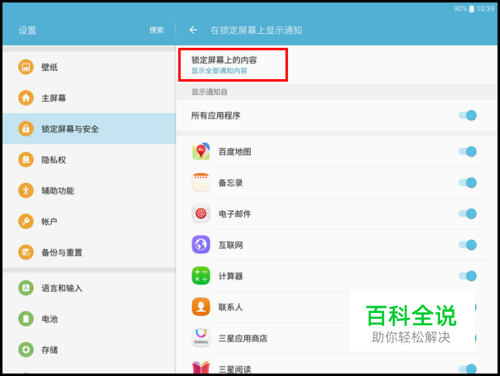Tap the Internet (互联网) label

point(231,245)
